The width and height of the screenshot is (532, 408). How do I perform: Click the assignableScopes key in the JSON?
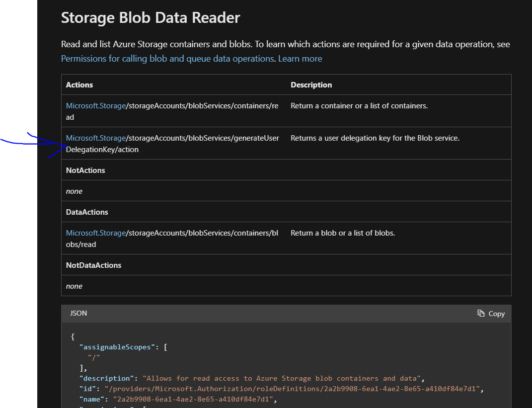coord(117,347)
